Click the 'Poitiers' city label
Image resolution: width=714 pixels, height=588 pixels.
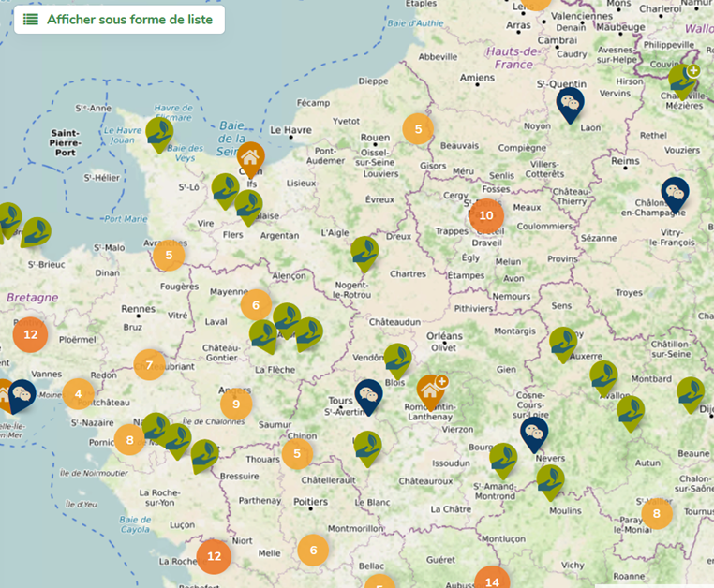(310, 502)
